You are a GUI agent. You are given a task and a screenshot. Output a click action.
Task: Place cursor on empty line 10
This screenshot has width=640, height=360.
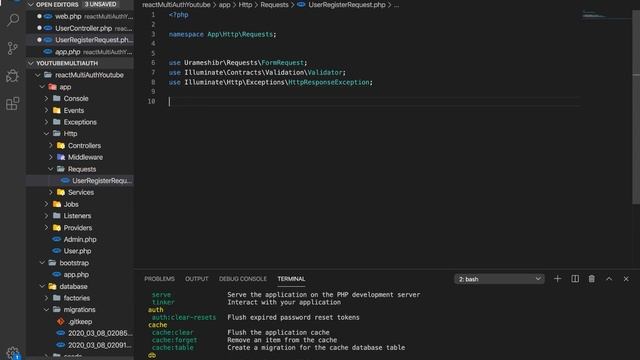[374, 102]
